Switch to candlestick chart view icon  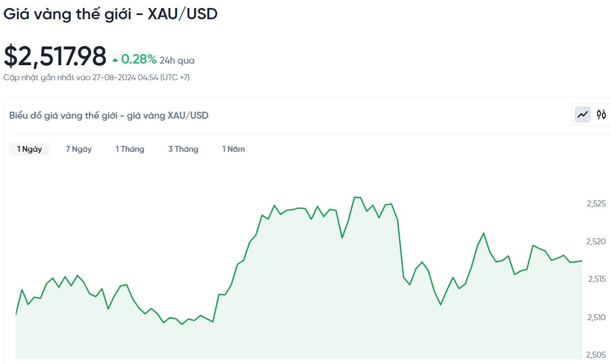(601, 114)
